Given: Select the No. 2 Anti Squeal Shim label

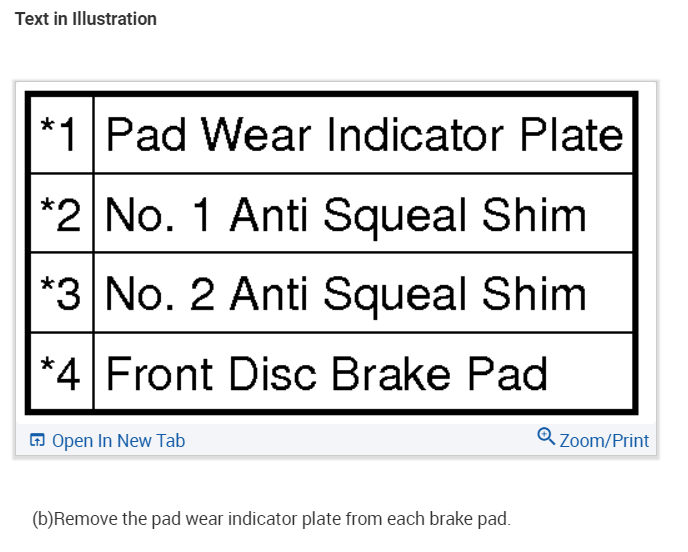Looking at the screenshot, I should (x=346, y=293).
